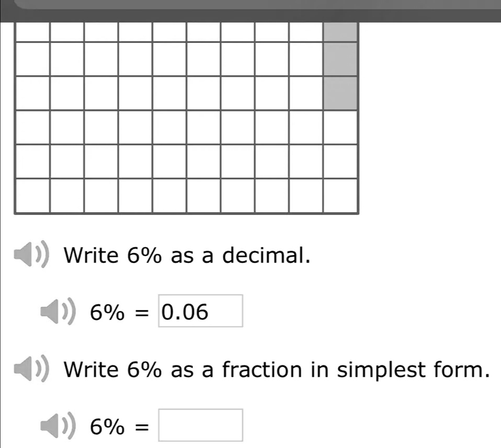Click the bottom-left cell of the grid
Image resolution: width=501 pixels, height=448 pixels.
coord(33,196)
